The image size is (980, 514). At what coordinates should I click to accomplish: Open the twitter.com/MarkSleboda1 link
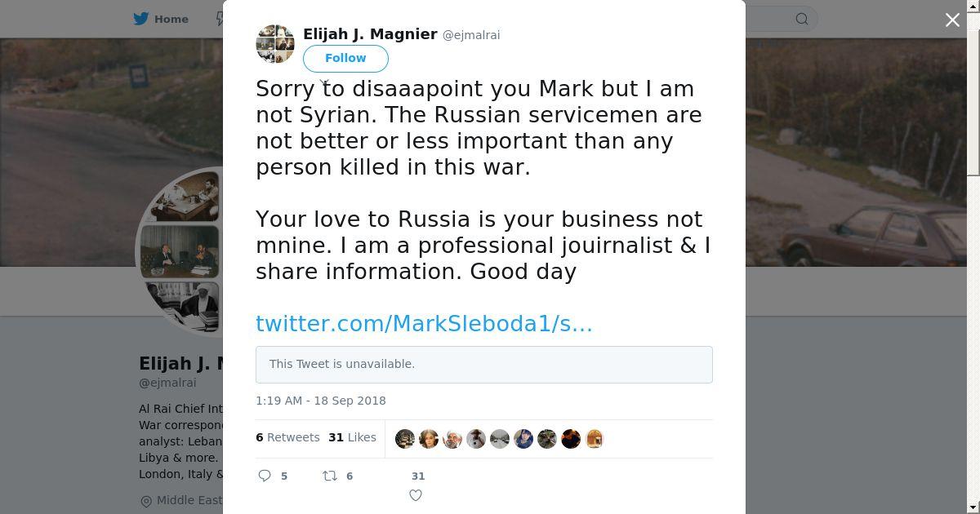(424, 323)
